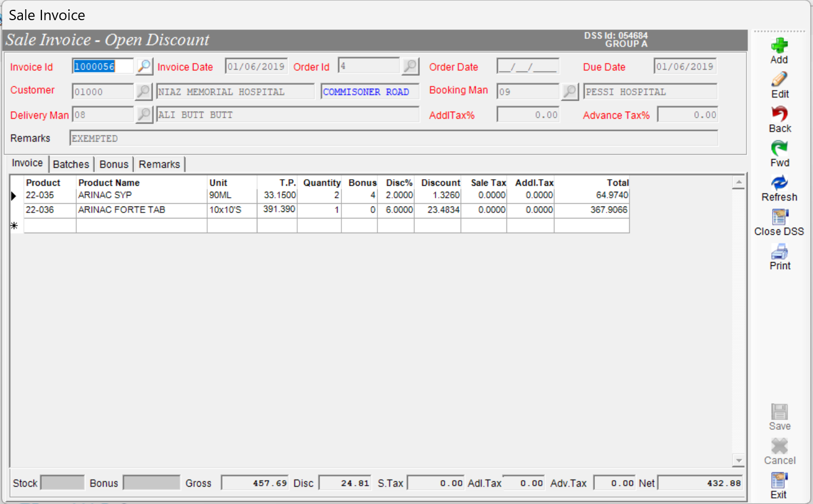Click the Invoice Date field
The image size is (813, 504).
click(x=256, y=66)
